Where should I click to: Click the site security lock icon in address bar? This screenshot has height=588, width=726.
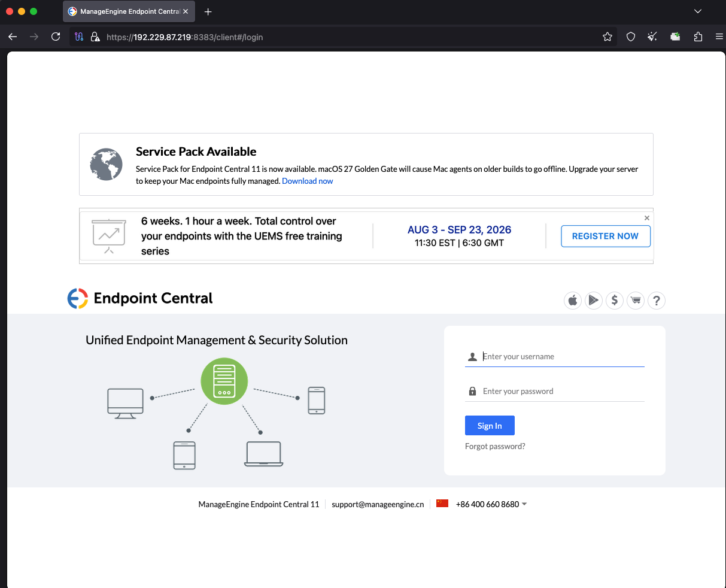95,37
